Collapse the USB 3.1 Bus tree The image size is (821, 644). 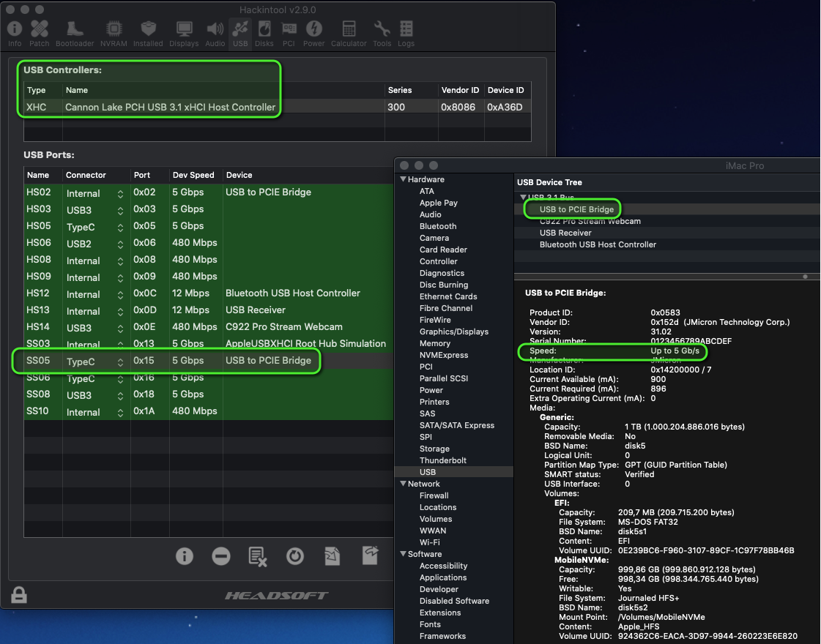coord(523,198)
